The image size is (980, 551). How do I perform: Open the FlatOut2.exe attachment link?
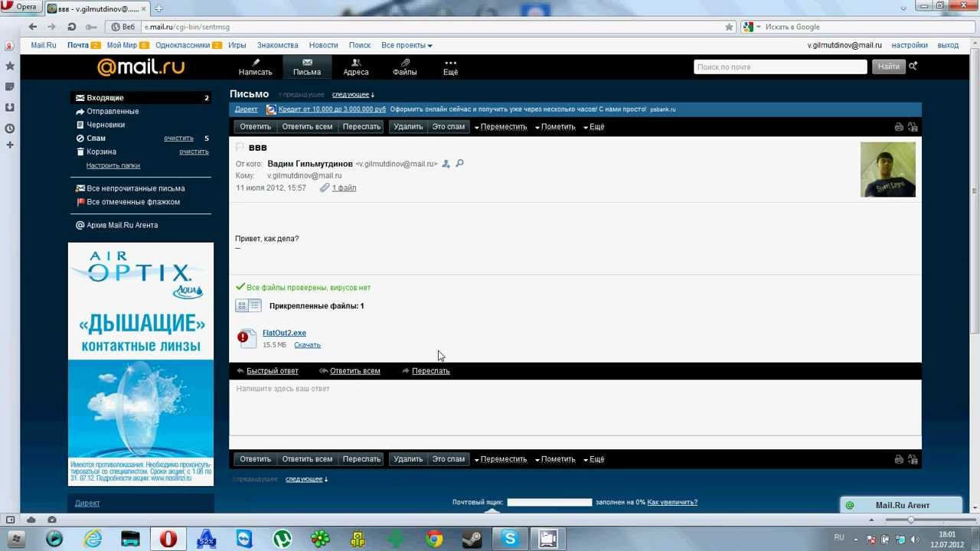(x=284, y=333)
